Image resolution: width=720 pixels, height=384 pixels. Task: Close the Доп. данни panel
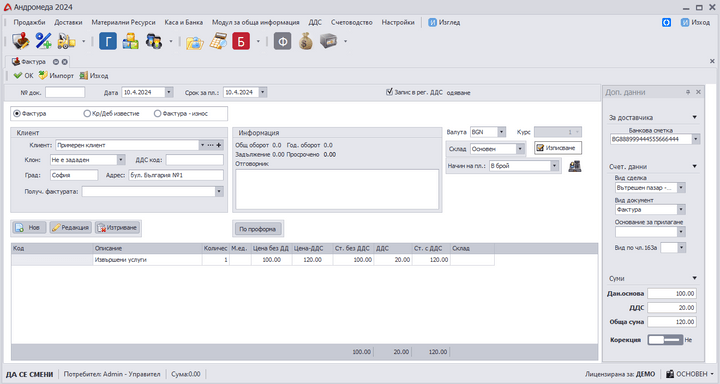[698, 92]
